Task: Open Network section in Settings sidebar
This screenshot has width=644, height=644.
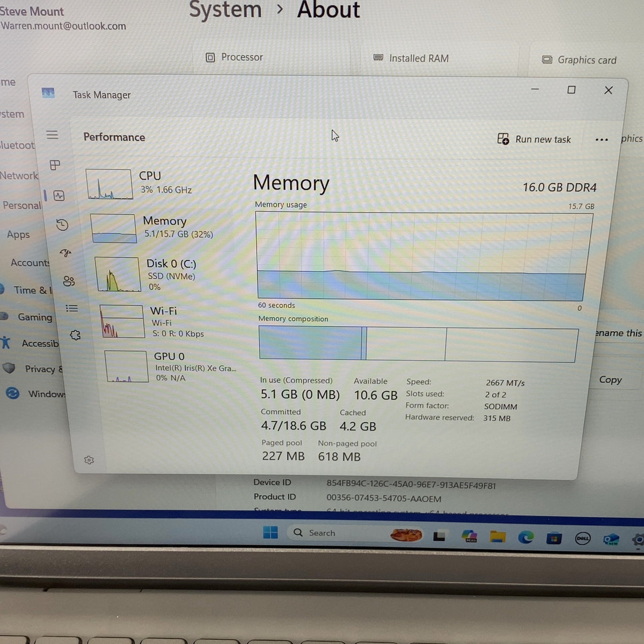Action: click(x=19, y=175)
